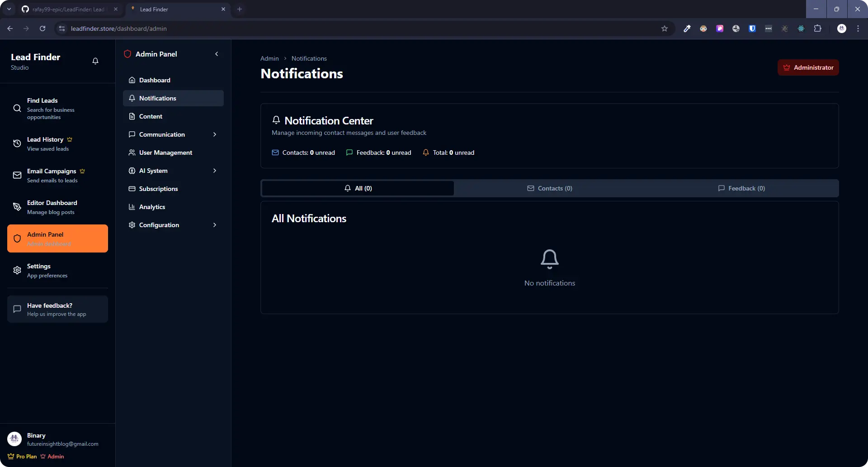Click the Lead History clock icon

click(x=17, y=143)
